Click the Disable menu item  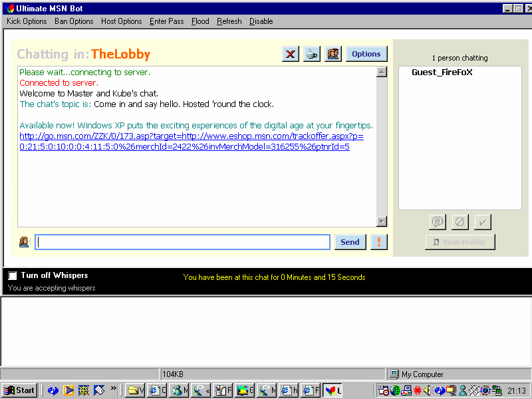tap(261, 21)
